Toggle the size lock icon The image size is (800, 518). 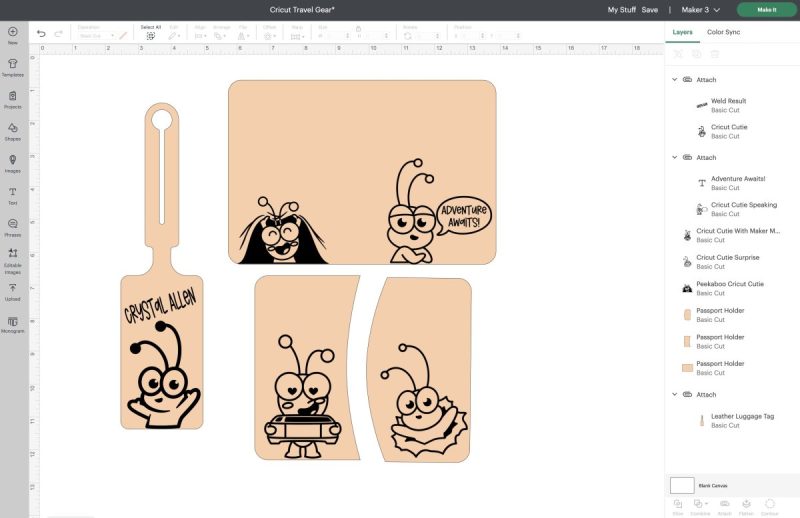point(358,29)
